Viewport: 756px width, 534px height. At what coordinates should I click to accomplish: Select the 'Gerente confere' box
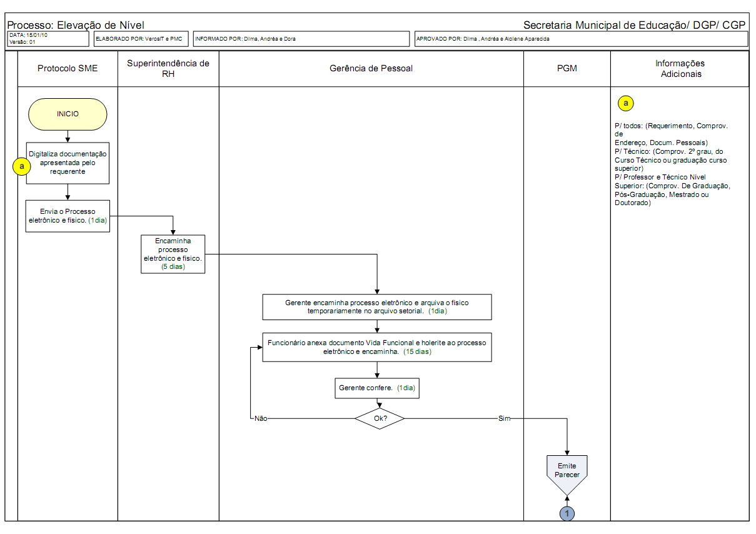tap(376, 388)
